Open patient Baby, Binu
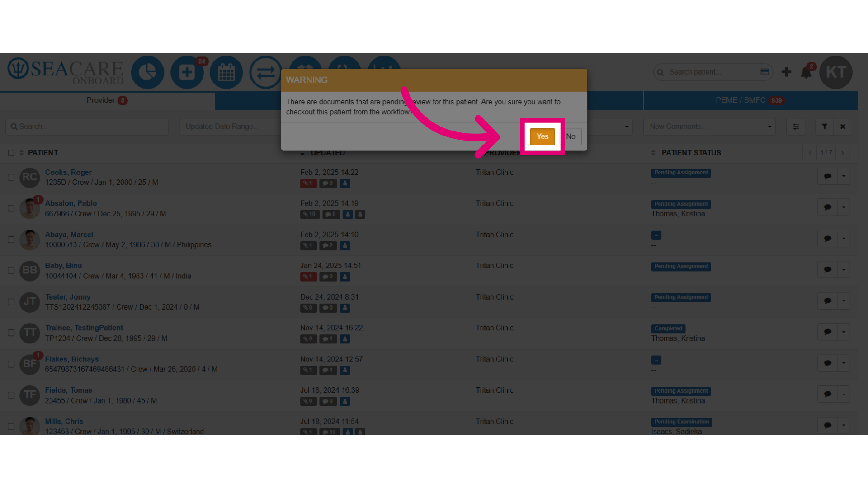 (x=63, y=266)
